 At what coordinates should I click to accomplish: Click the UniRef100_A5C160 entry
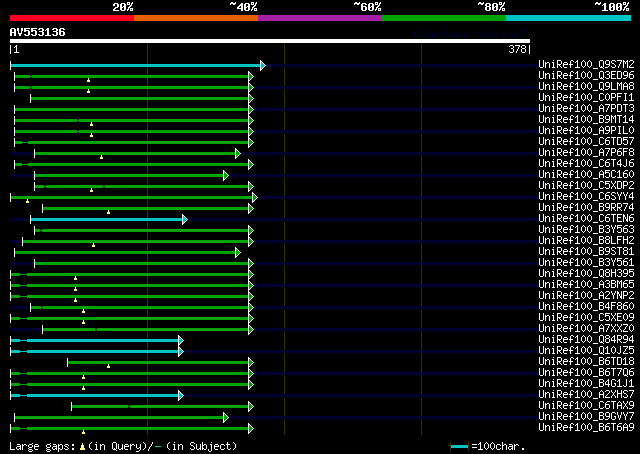coord(586,175)
